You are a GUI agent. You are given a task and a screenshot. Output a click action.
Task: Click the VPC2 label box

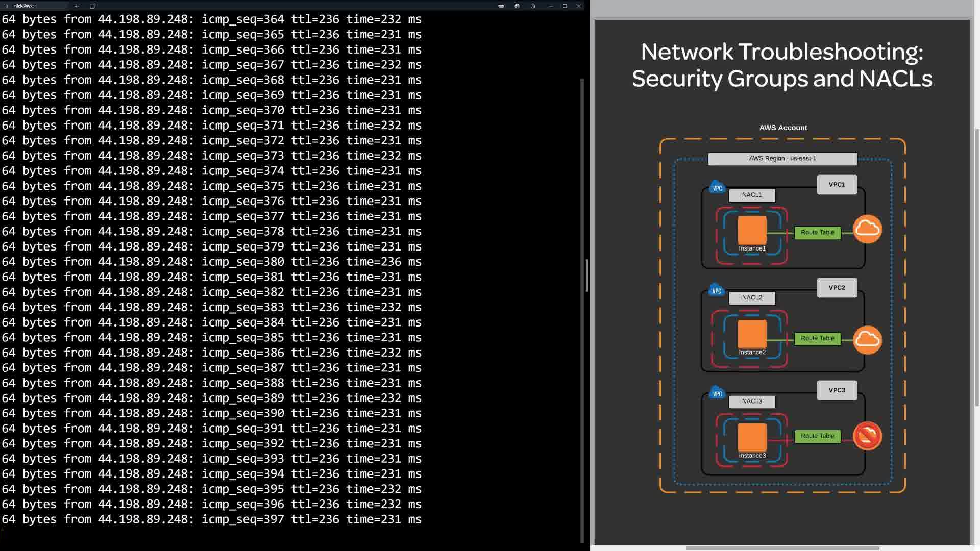click(837, 288)
